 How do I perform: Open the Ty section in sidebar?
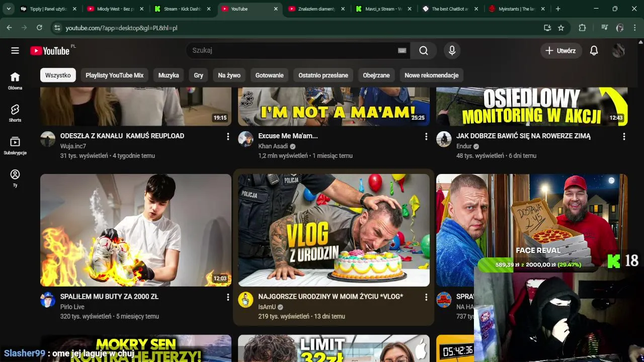click(15, 178)
